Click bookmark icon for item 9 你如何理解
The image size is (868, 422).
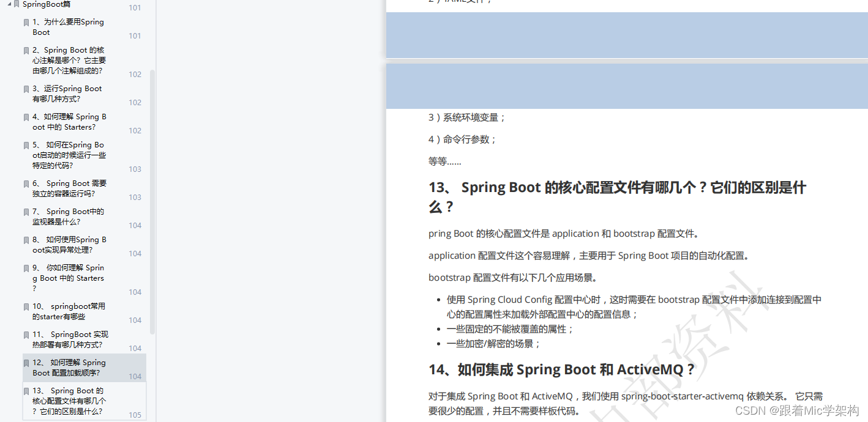click(26, 268)
